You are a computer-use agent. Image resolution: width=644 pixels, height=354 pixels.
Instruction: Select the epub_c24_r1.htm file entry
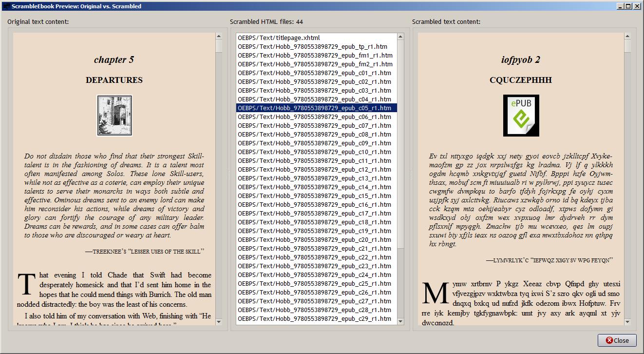[x=317, y=275]
